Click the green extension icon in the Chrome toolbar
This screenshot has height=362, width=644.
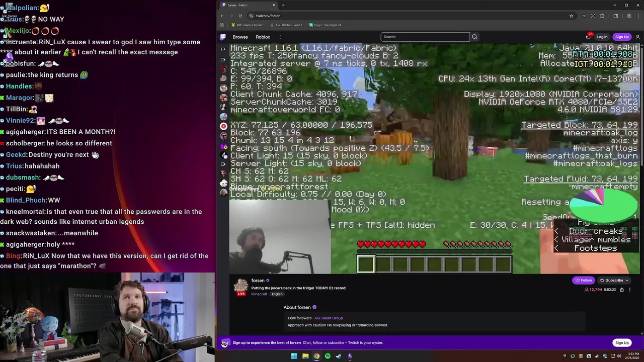coord(593,16)
